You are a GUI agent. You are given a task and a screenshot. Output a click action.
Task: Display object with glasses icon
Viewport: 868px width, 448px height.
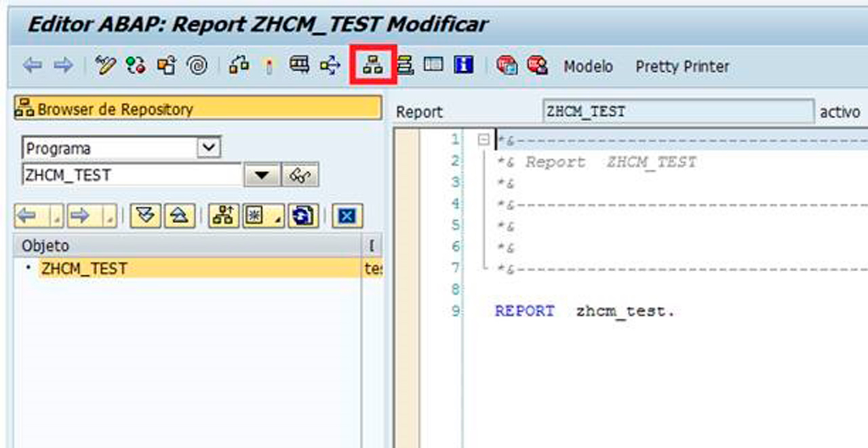coord(300,175)
